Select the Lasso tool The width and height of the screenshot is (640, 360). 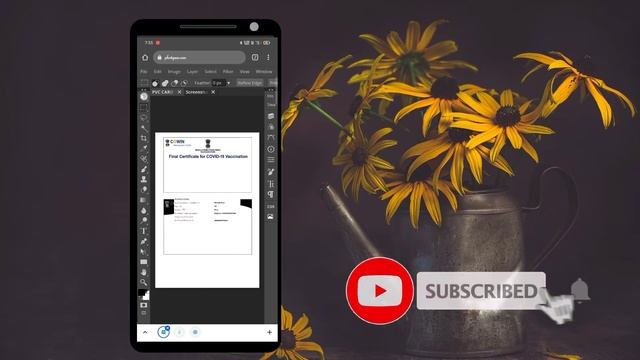click(144, 118)
